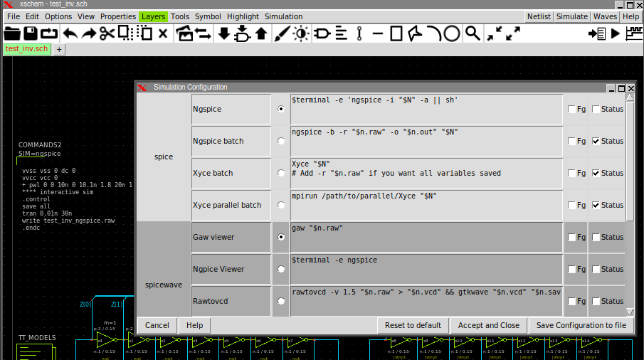Image resolution: width=644 pixels, height=360 pixels.
Task: Click the dialog scrollbar down arrow
Action: (630, 312)
